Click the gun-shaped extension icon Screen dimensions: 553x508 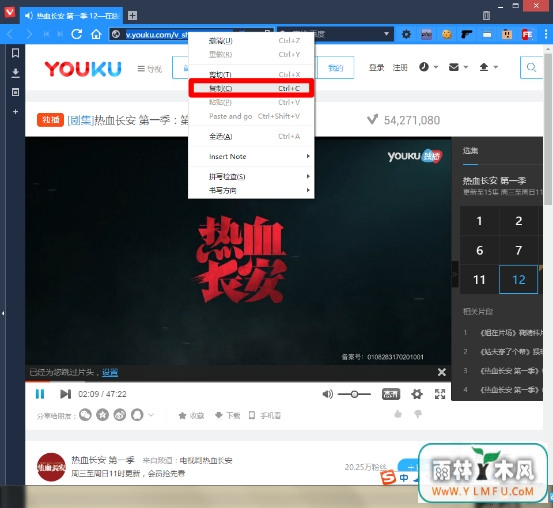467,34
